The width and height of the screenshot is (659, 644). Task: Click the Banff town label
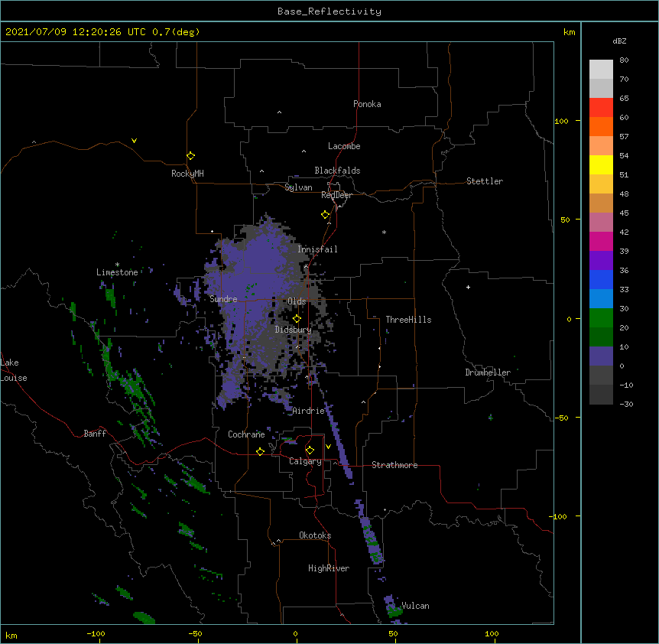point(95,434)
